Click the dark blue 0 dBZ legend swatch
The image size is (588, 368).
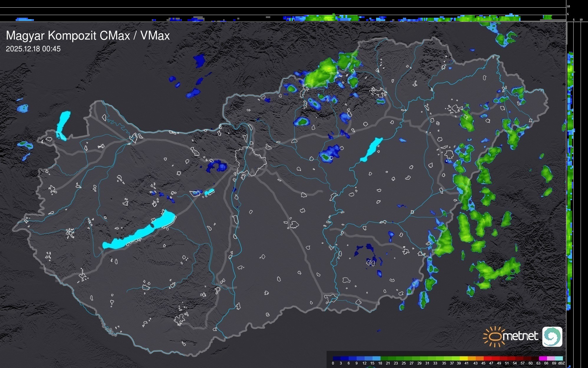pyautogui.click(x=337, y=358)
